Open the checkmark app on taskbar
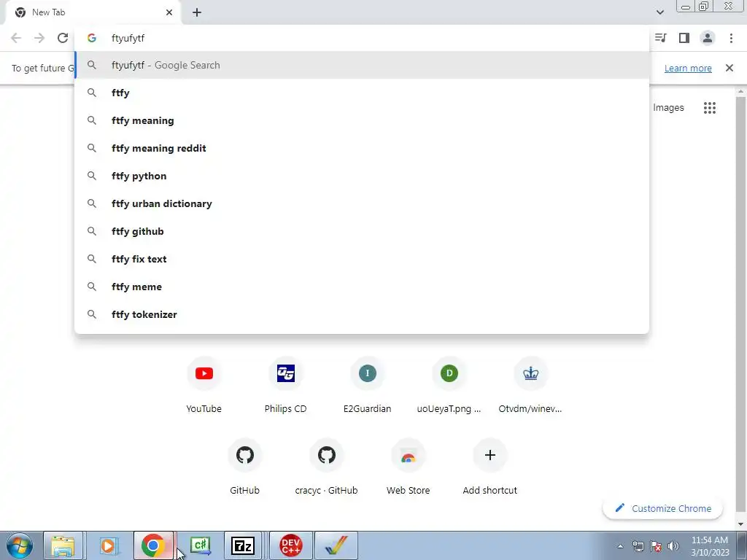Viewport: 747px width, 560px height. (x=336, y=545)
